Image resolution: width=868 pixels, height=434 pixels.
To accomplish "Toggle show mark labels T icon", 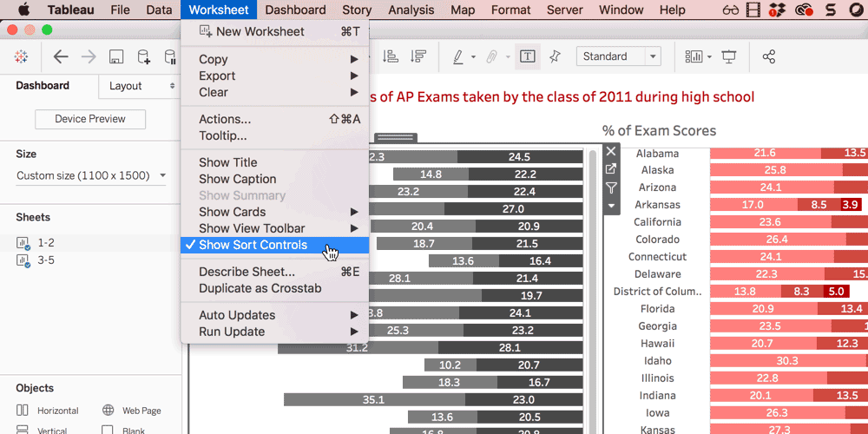I will 528,56.
